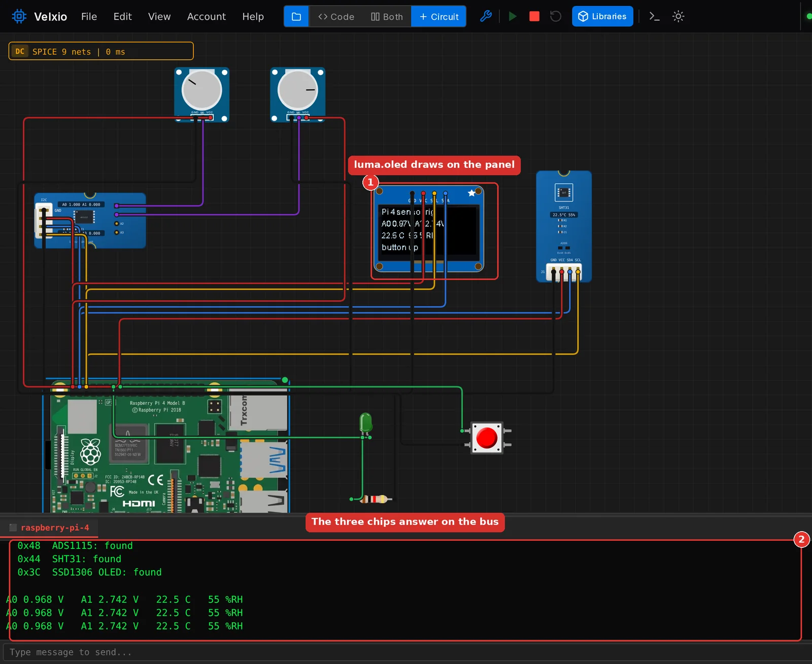Click the star icon on OLED display
Screen dimensions: 812x664
471,193
